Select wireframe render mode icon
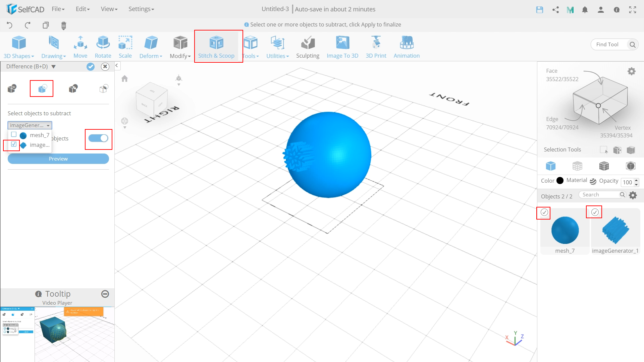 pyautogui.click(x=577, y=166)
